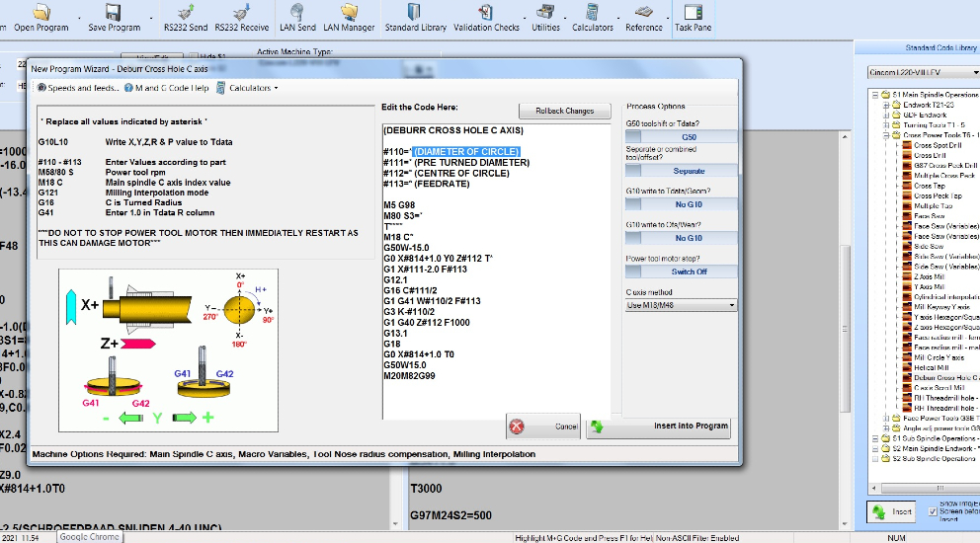
Task: Open the C axis method dropdown
Action: tap(682, 305)
